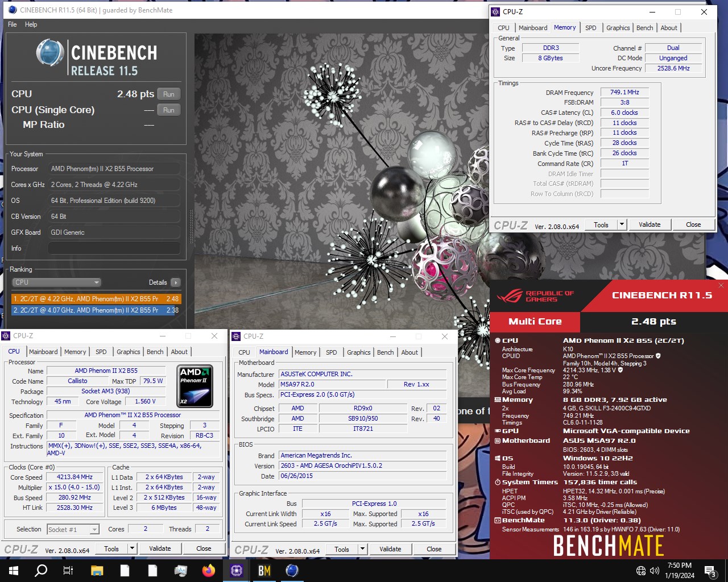Image resolution: width=728 pixels, height=582 pixels.
Task: Click Tools in bottom-left CPU-Z window
Action: click(111, 548)
